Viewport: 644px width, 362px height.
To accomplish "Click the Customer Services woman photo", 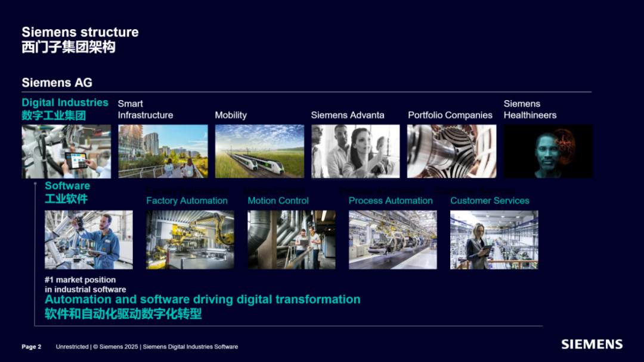I will coord(494,240).
